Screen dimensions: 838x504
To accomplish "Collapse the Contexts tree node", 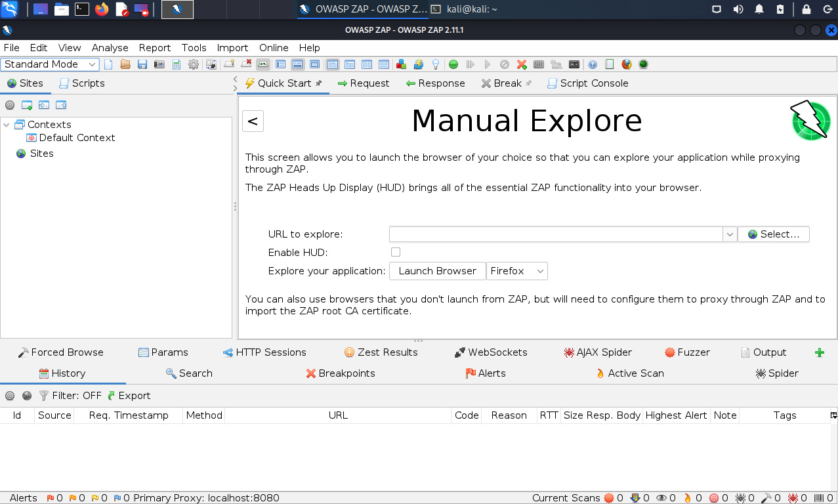I will (7, 125).
